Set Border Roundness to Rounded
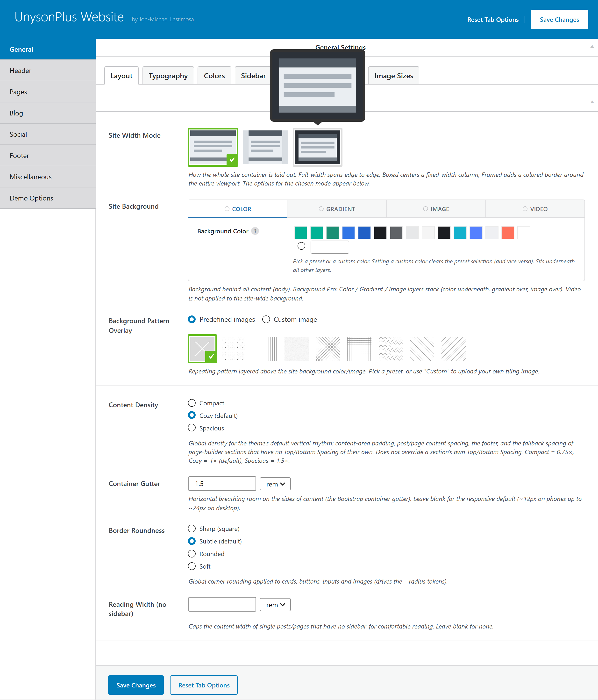This screenshot has width=598, height=700. coord(192,553)
